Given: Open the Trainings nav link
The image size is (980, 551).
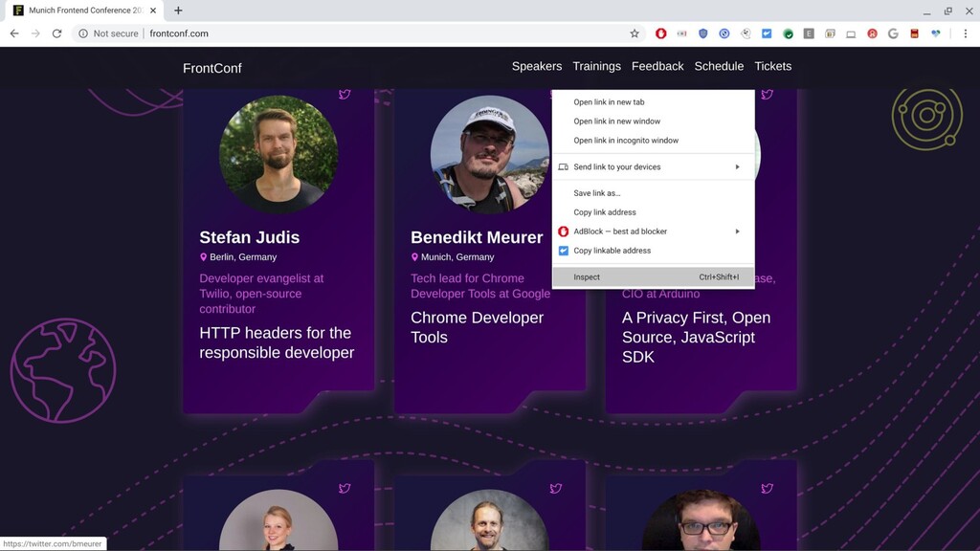Looking at the screenshot, I should [597, 66].
